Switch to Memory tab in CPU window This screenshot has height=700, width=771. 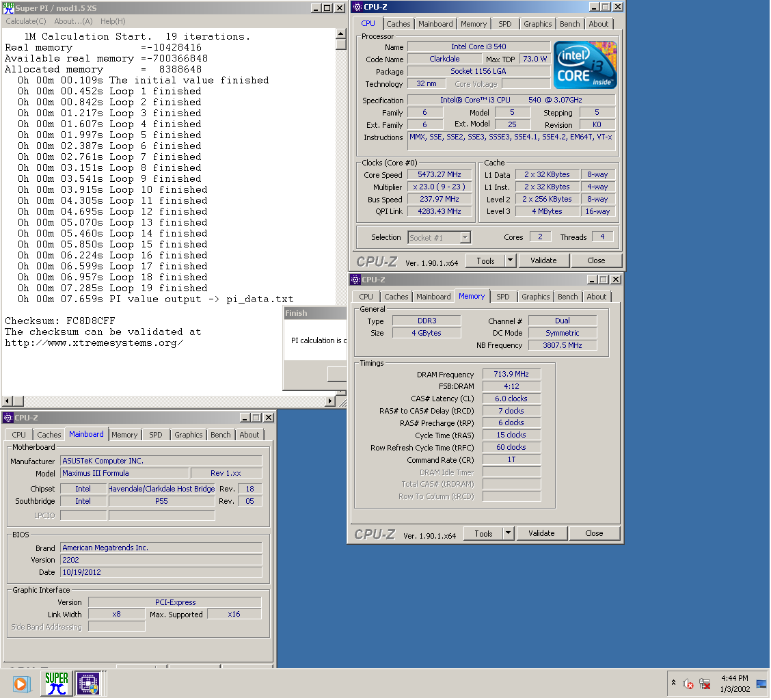click(474, 24)
